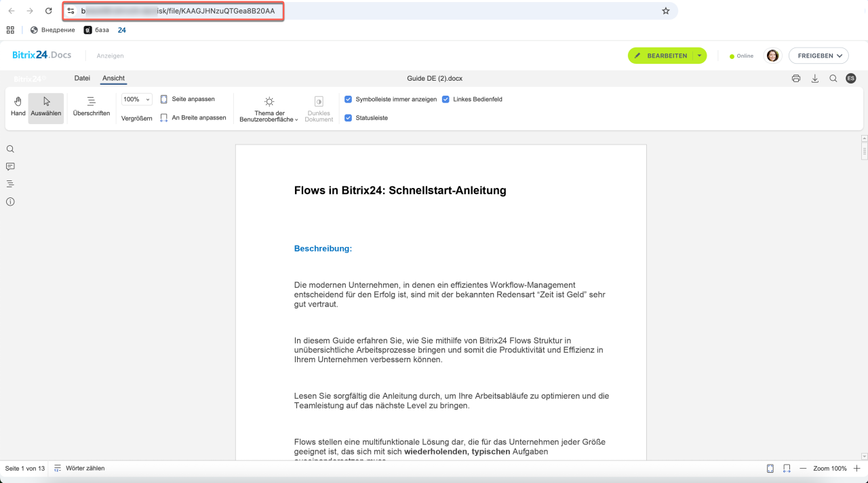Bookmark this page with star icon
This screenshot has height=483, width=868.
[x=666, y=11]
